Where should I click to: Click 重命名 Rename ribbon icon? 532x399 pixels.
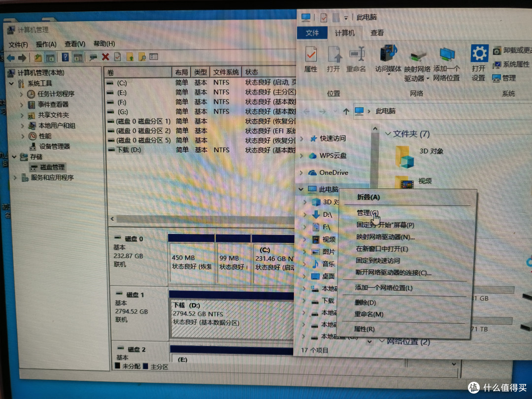pos(356,60)
